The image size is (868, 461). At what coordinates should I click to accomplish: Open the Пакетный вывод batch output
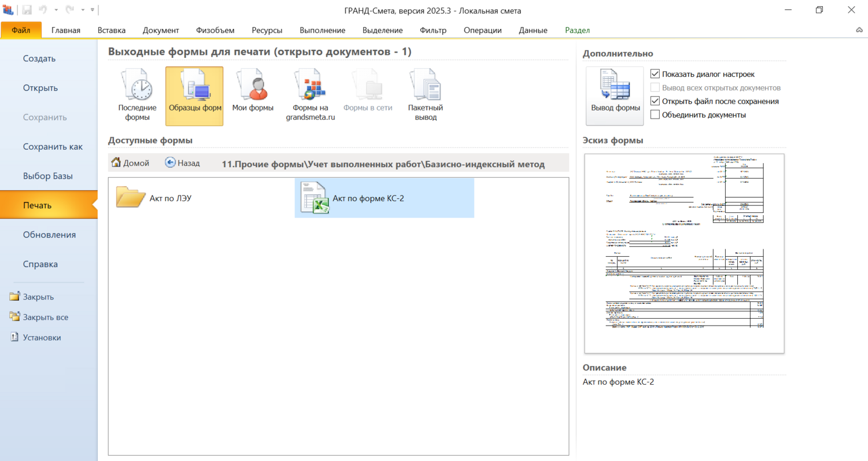click(425, 96)
